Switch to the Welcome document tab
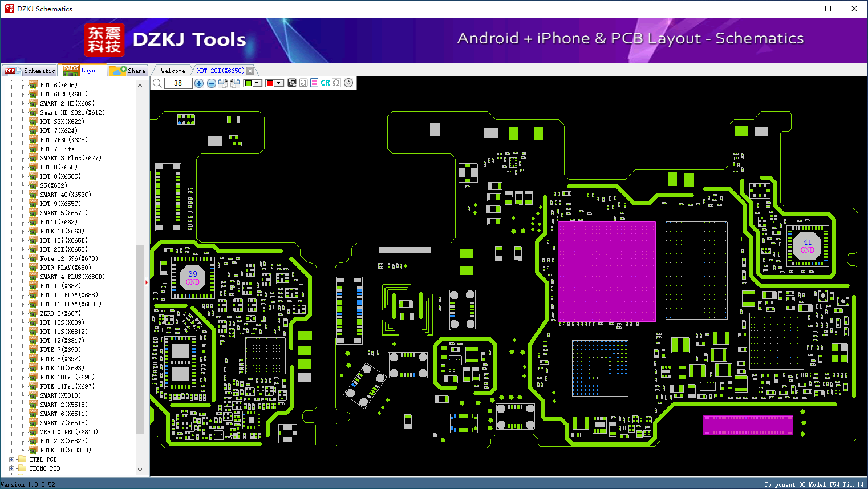The width and height of the screenshot is (868, 489). [x=173, y=71]
